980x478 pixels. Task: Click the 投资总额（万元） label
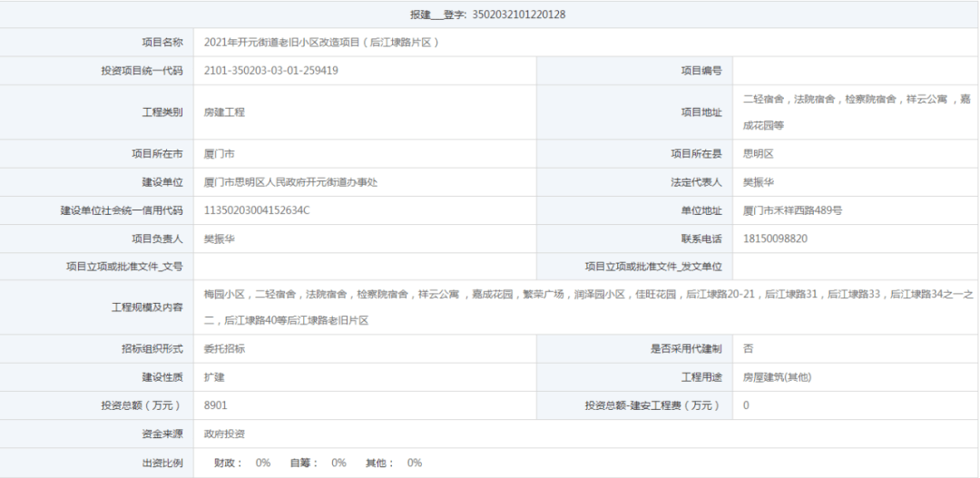[x=142, y=405]
